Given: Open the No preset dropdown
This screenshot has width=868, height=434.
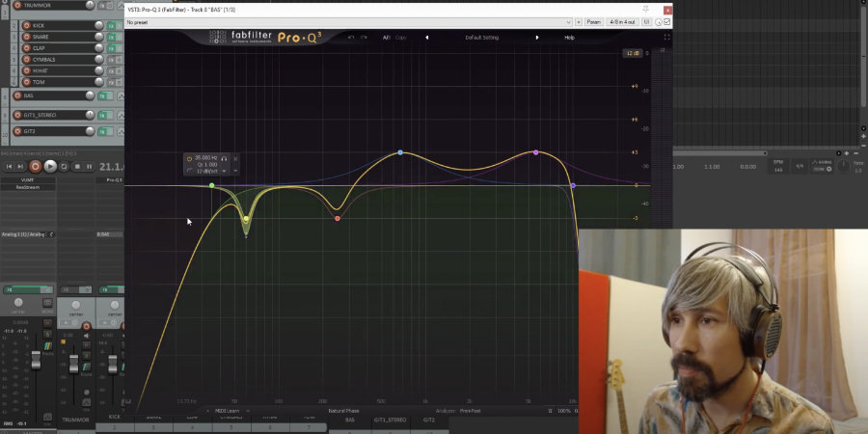Looking at the screenshot, I should click(x=348, y=22).
